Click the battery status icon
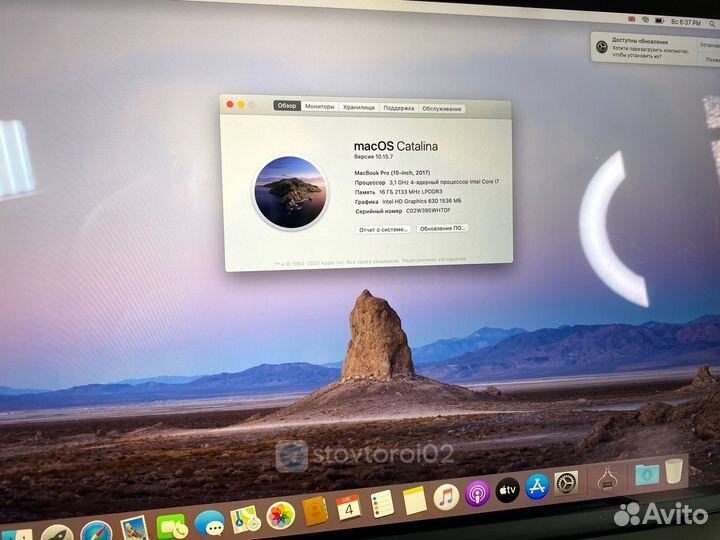The image size is (720, 540). pyautogui.click(x=659, y=21)
